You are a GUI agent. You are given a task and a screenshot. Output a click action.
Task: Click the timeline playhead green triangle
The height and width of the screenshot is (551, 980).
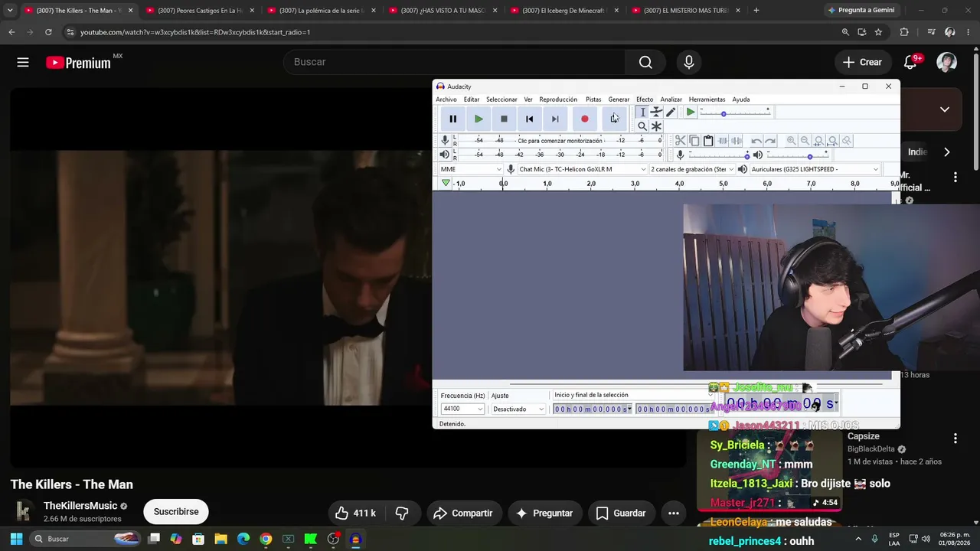pos(446,184)
